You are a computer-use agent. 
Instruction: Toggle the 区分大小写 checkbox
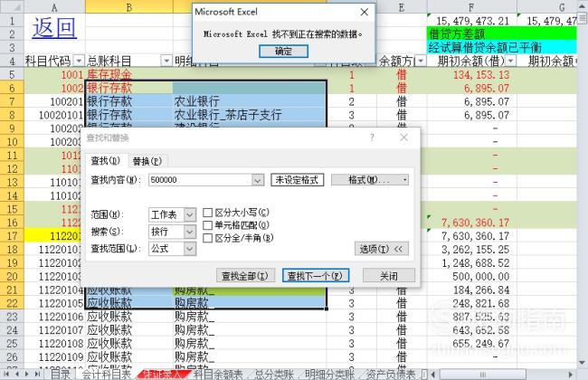[x=207, y=213]
